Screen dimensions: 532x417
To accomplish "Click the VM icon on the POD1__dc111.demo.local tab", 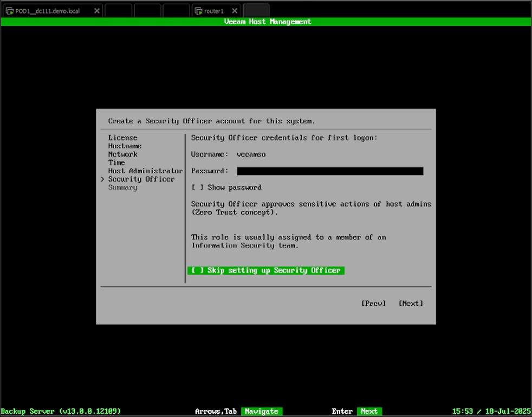I will [9, 11].
